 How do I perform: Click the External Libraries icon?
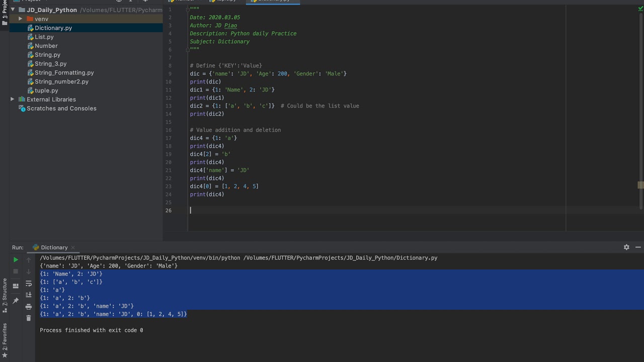tap(22, 100)
